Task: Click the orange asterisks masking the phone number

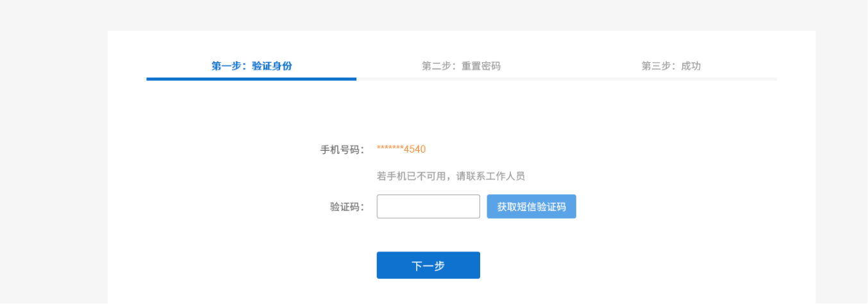Action: pyautogui.click(x=390, y=148)
